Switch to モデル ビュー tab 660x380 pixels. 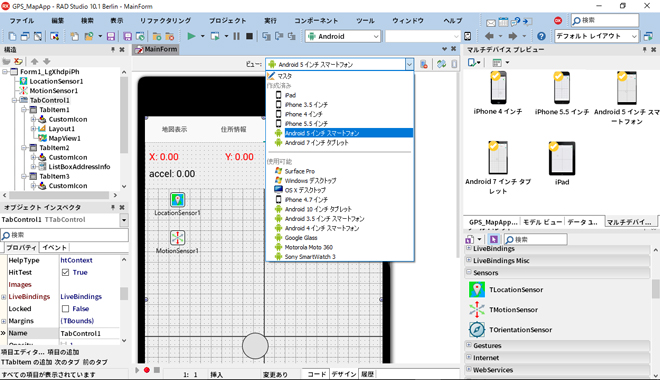click(x=542, y=222)
